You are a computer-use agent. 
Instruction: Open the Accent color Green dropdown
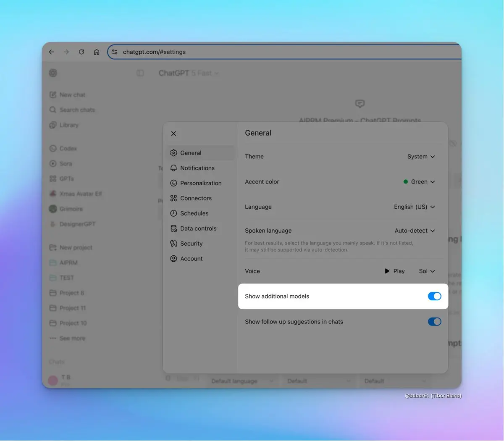click(419, 182)
